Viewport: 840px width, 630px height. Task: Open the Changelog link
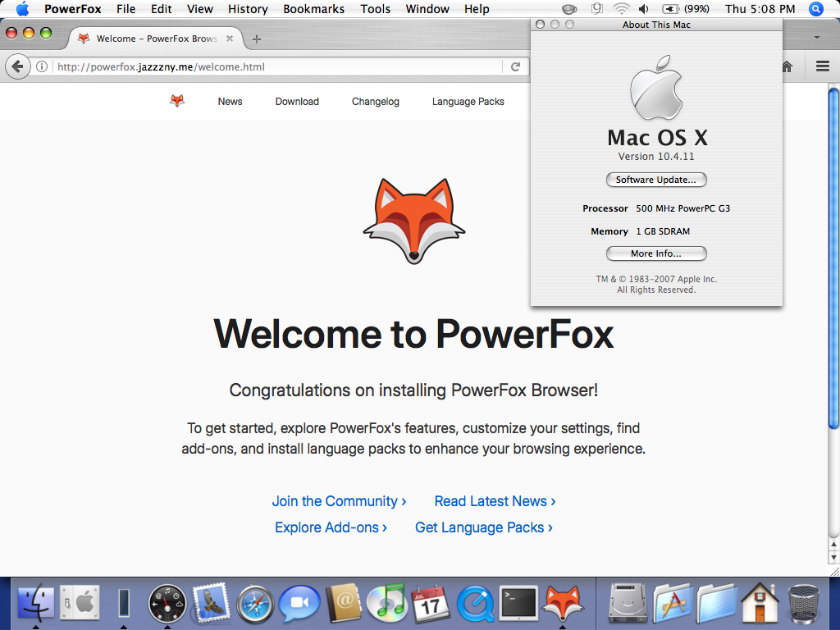(375, 101)
